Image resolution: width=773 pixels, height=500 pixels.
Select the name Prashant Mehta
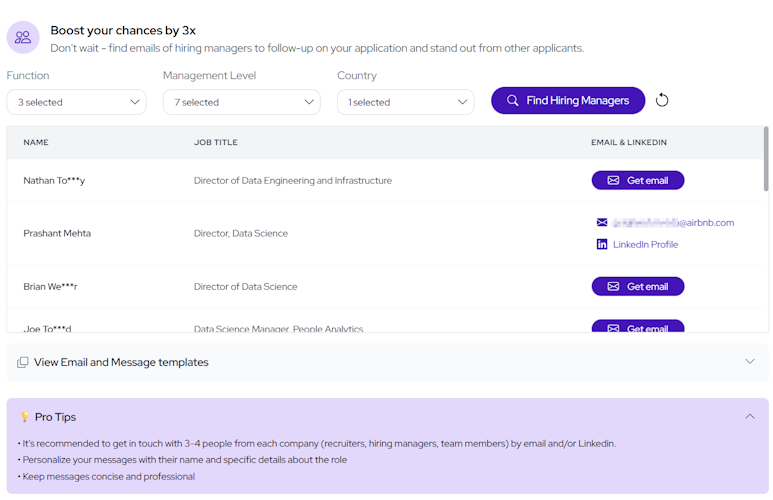click(x=57, y=233)
